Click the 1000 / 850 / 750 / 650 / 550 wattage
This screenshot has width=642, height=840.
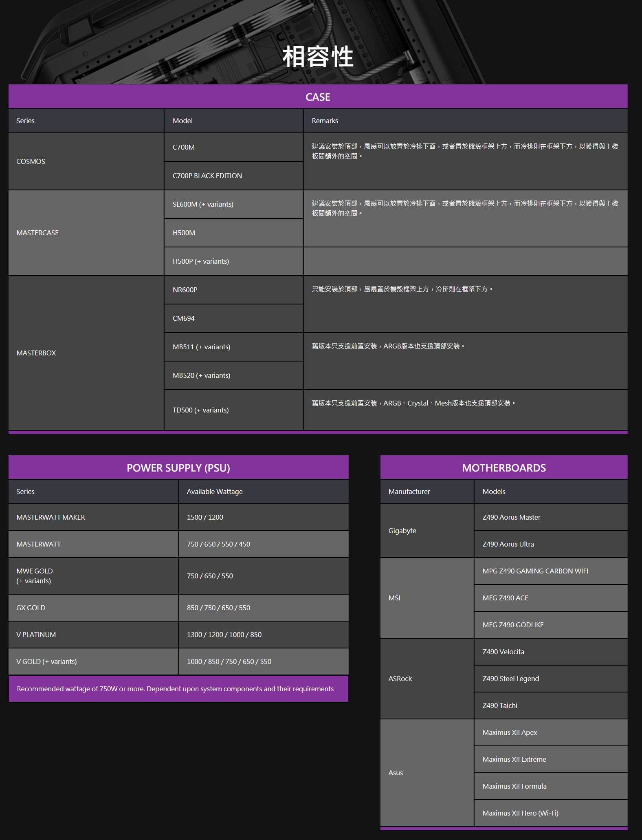tap(264, 661)
